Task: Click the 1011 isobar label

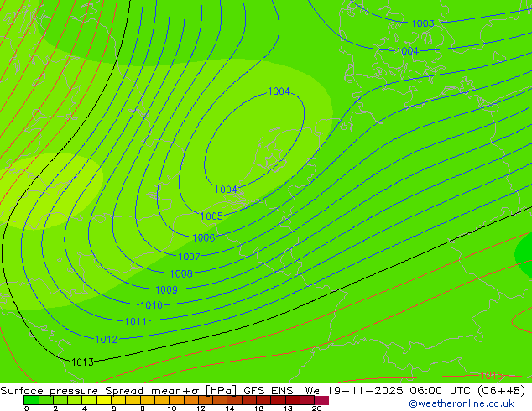Action: tap(135, 321)
